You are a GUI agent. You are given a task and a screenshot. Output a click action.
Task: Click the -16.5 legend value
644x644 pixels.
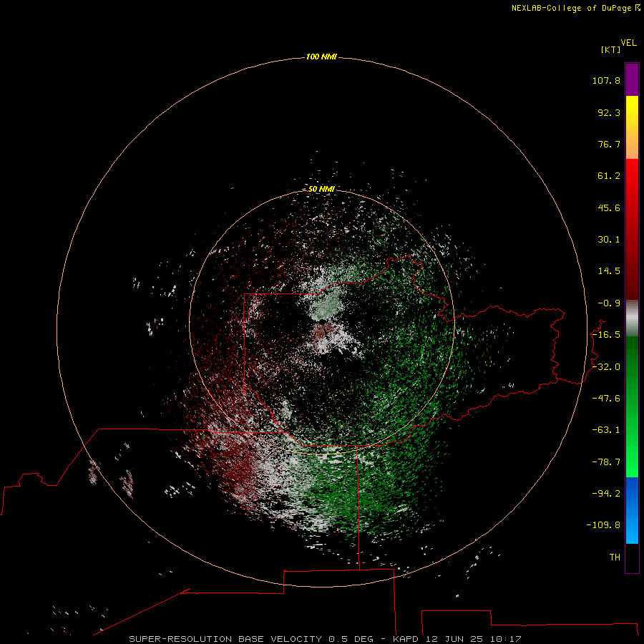pos(606,335)
